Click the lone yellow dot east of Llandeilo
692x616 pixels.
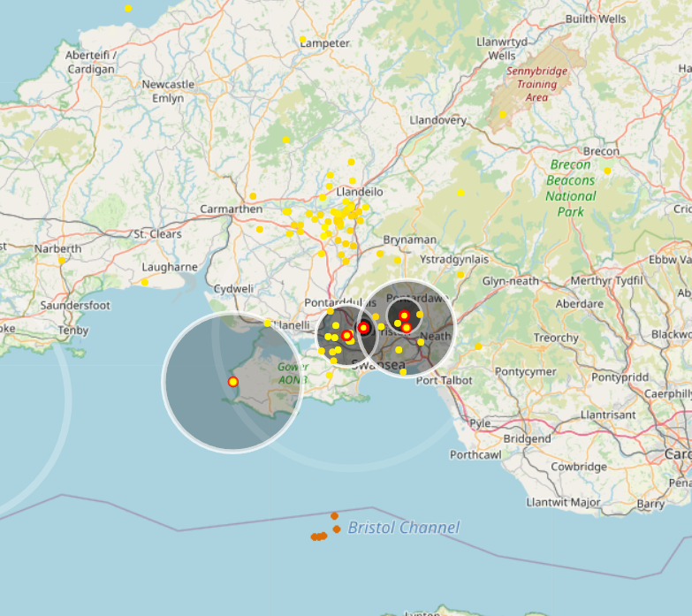tap(460, 193)
